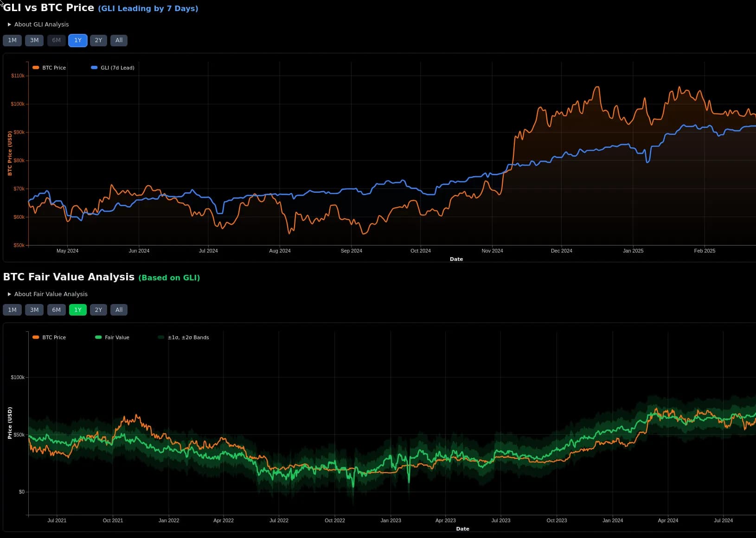
Task: Click the Oct 2022 x-axis label
Action: pyautogui.click(x=335, y=520)
